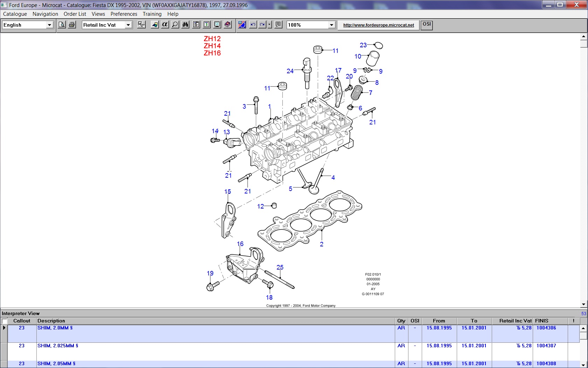Tick the select-all checkbox in the parts list header
Viewport: 588px width, 368px height.
point(5,321)
